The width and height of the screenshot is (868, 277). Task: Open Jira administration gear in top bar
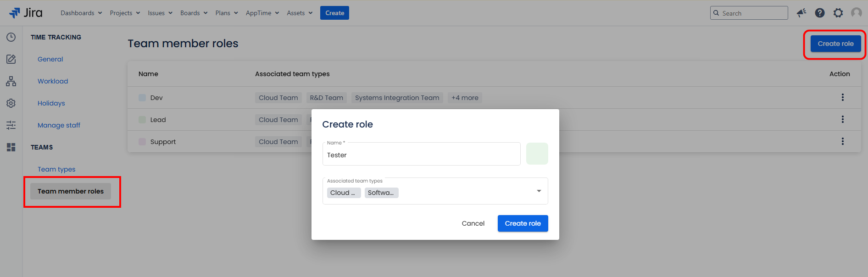838,13
